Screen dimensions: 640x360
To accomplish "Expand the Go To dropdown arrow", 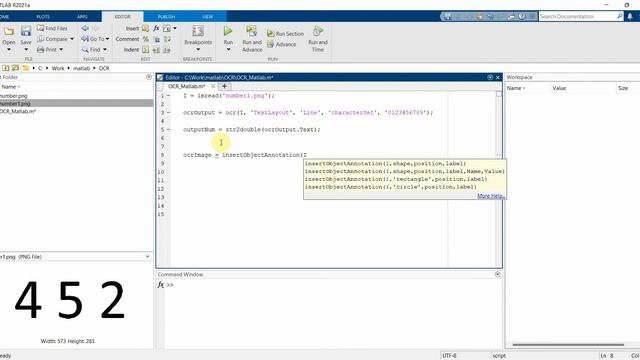I will pos(107,39).
